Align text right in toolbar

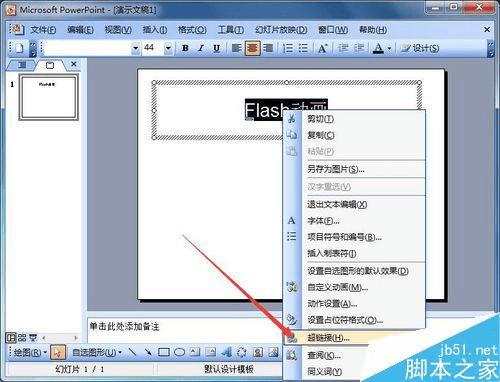[268, 48]
